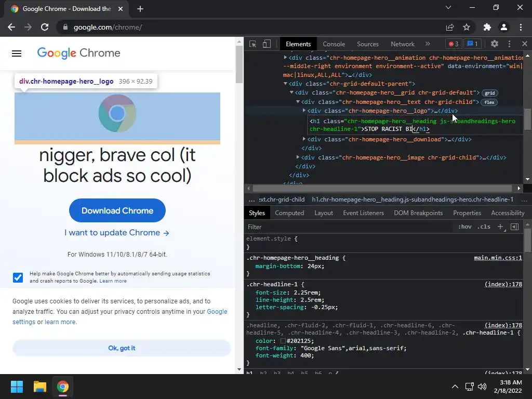Open a new browser tab with plus
The height and width of the screenshot is (399, 532).
140,9
